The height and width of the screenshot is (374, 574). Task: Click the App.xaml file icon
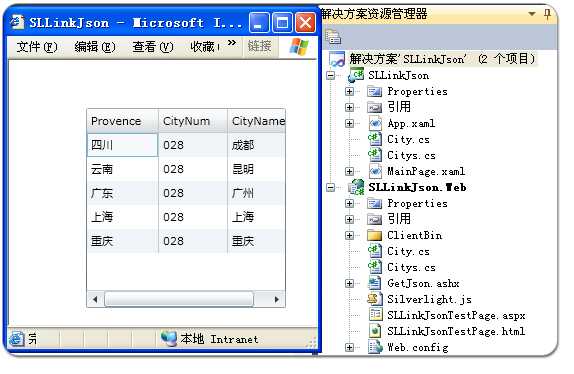coord(375,123)
